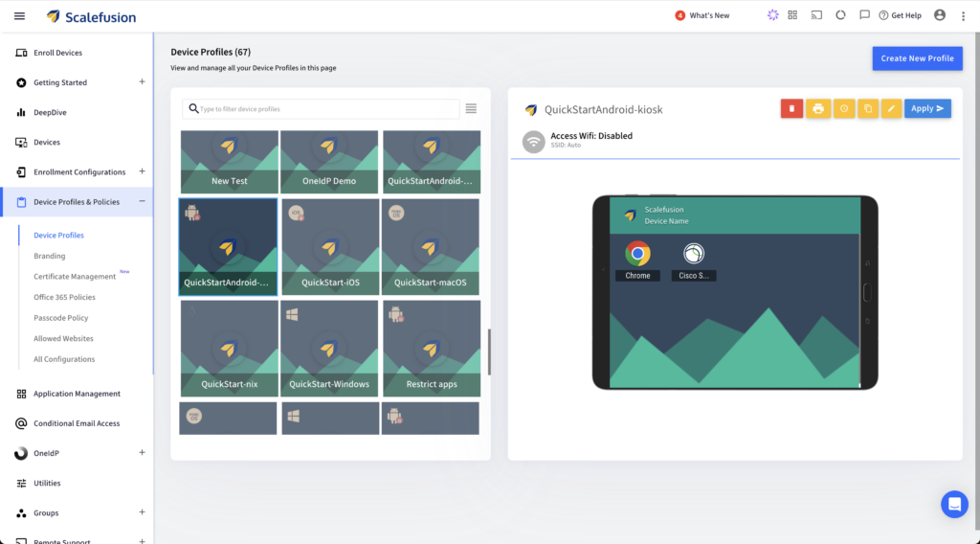This screenshot has height=544, width=980.
Task: Open the user account avatar menu
Action: pyautogui.click(x=940, y=15)
